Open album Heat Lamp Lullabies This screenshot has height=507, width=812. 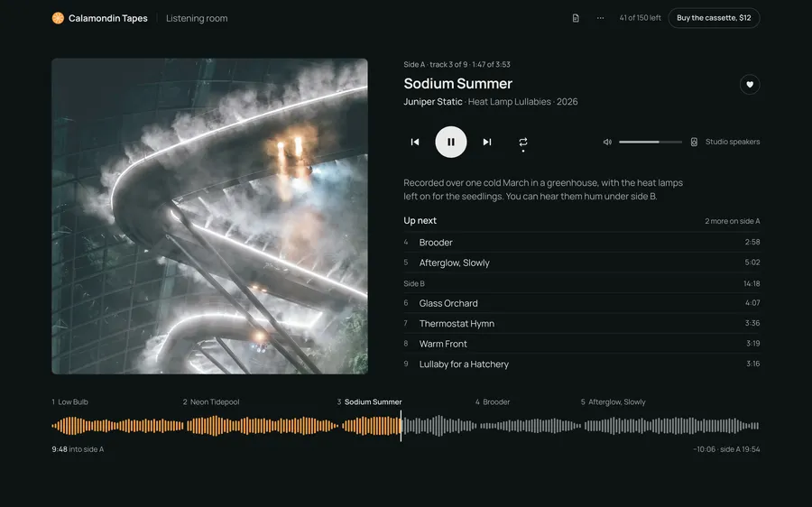point(510,102)
